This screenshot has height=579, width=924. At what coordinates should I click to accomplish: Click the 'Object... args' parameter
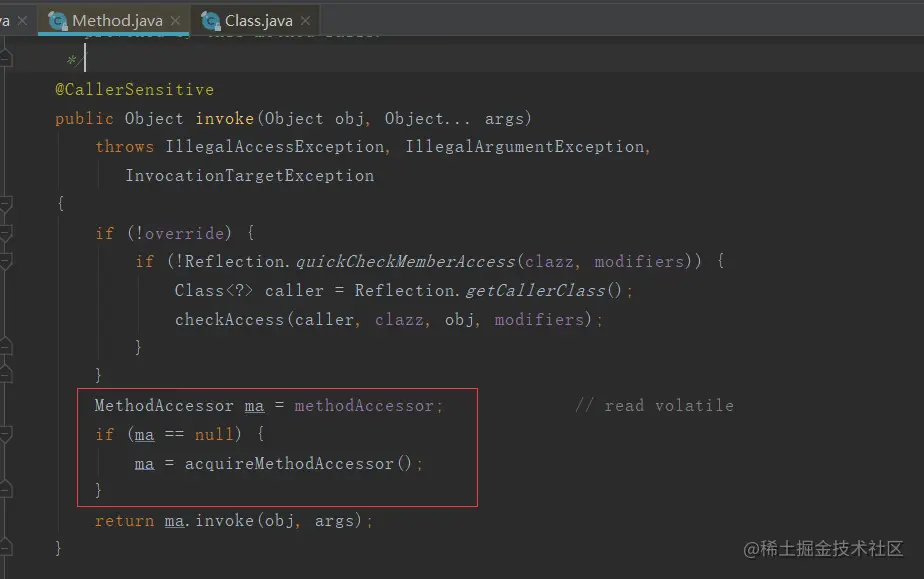tap(454, 118)
